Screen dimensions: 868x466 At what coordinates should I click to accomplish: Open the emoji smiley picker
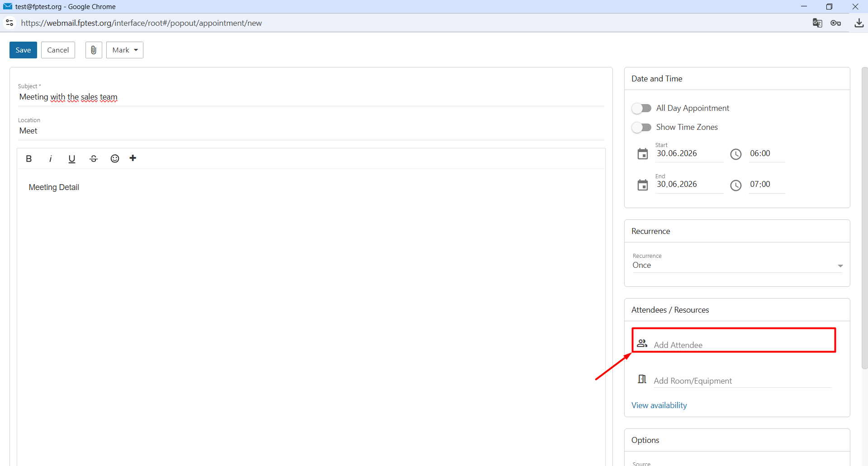click(x=115, y=158)
